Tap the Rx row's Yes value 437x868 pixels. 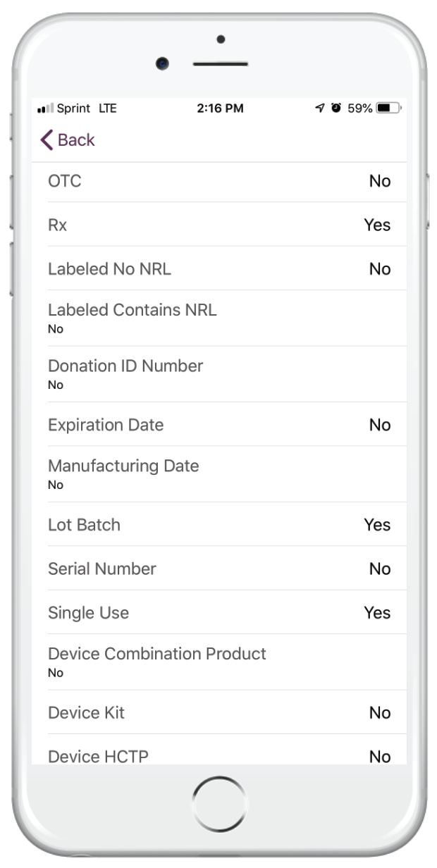(377, 225)
